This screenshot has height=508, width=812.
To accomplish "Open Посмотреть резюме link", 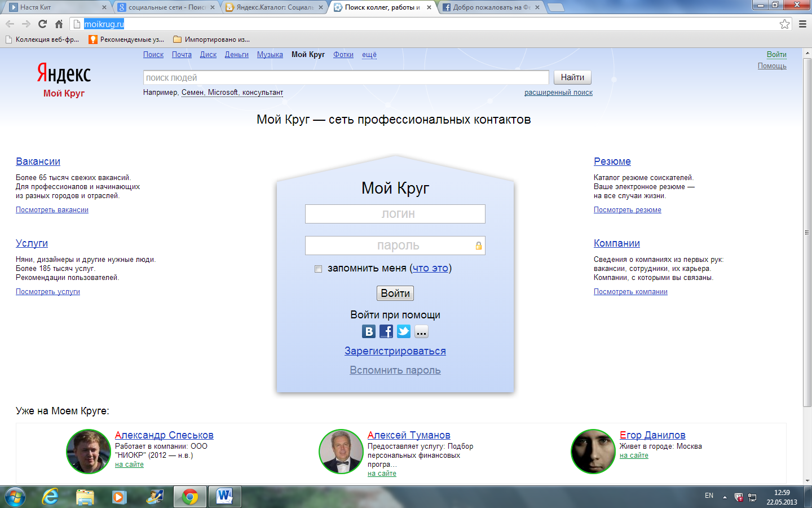I will coord(628,210).
